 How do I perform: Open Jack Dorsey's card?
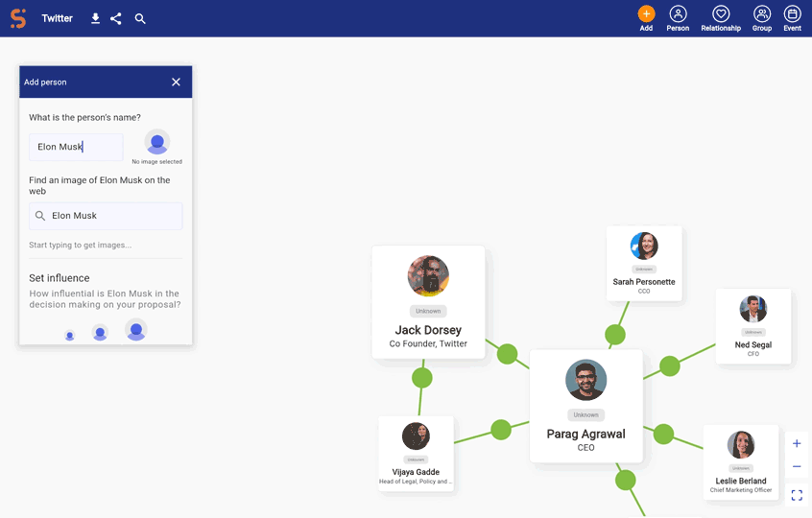[x=428, y=302]
